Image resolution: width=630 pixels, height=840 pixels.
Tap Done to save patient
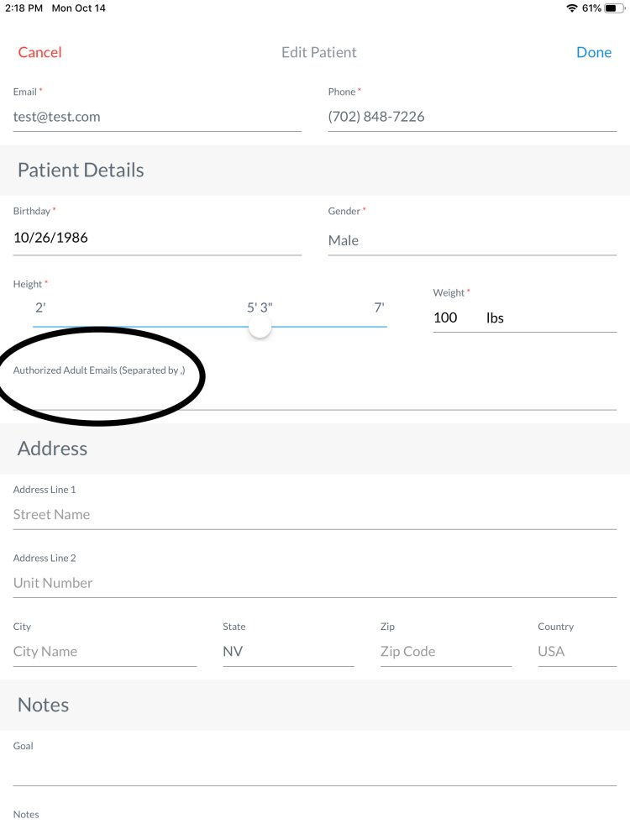point(593,52)
